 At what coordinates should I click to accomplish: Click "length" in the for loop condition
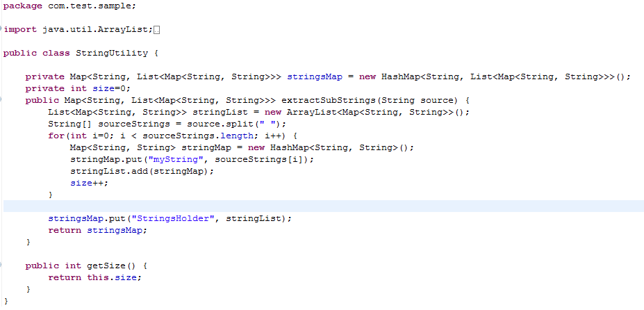click(x=237, y=136)
